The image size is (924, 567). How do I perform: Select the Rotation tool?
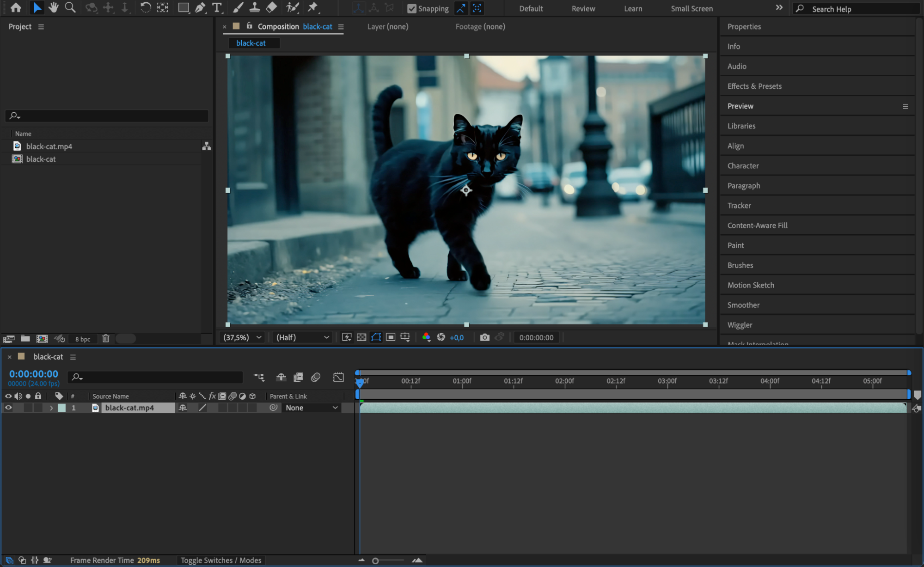[145, 7]
